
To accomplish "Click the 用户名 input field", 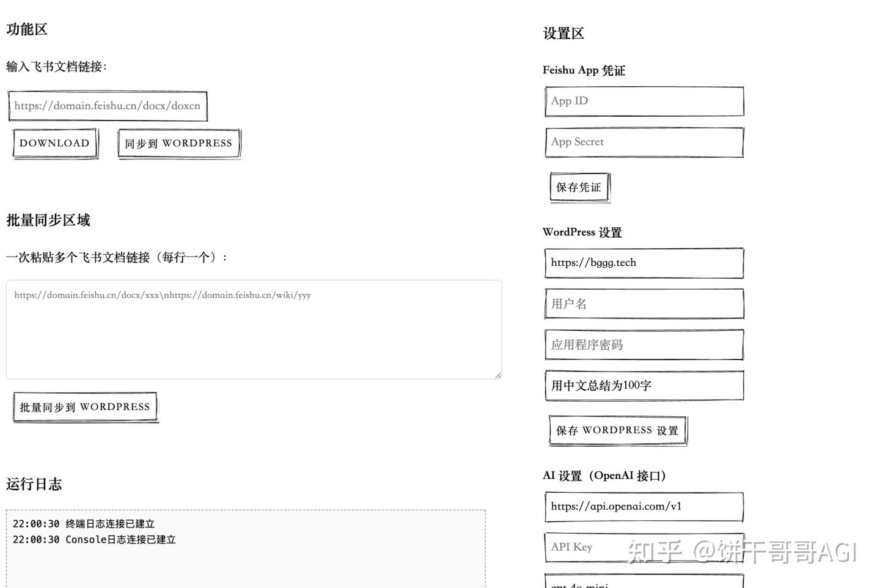I will tap(643, 303).
